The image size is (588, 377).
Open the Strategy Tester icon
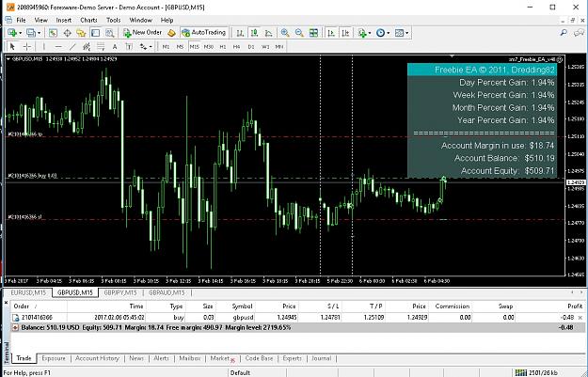(x=109, y=33)
